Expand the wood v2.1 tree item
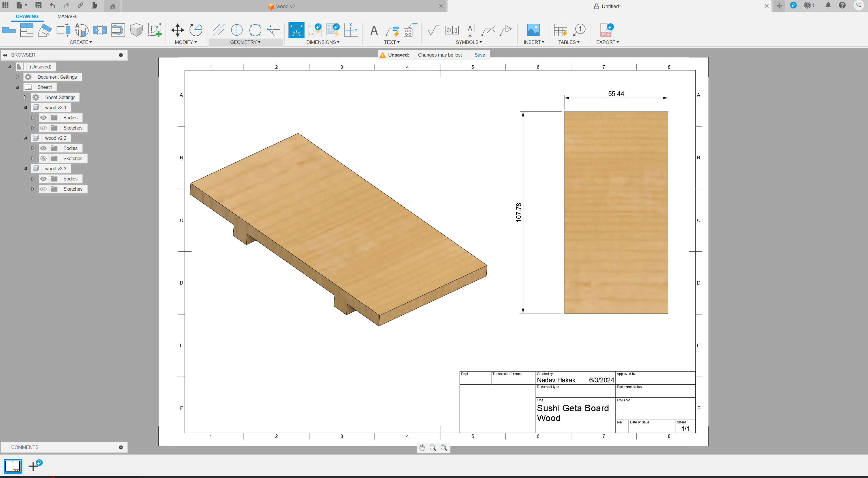The width and height of the screenshot is (868, 478). pos(25,107)
